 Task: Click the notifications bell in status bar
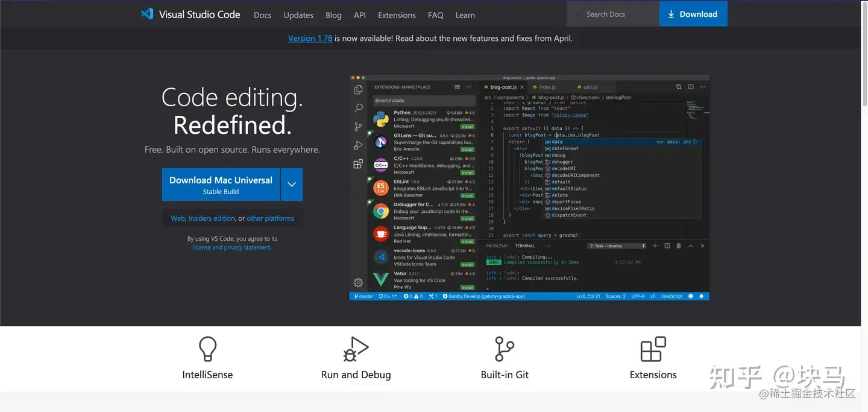(702, 296)
